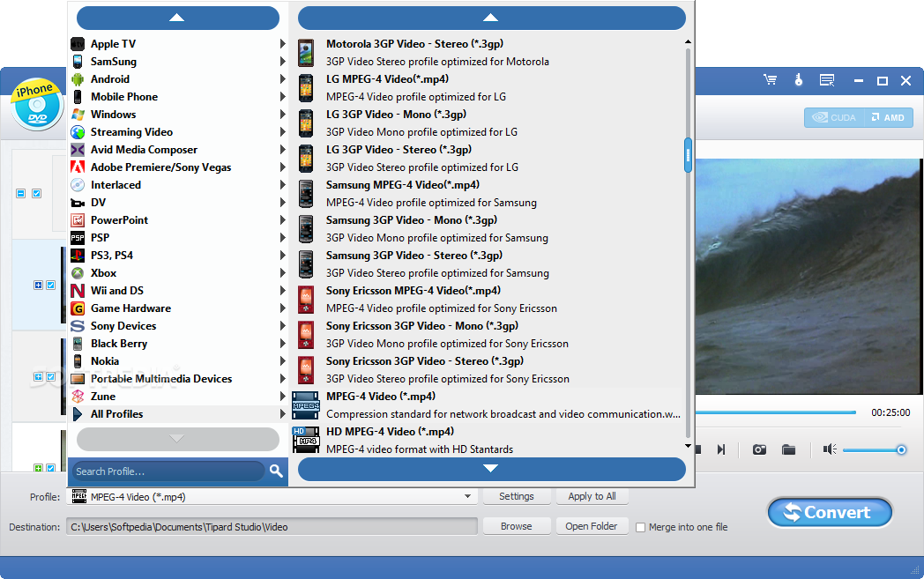This screenshot has height=579, width=924.
Task: Open the Android category
Action: [178, 79]
